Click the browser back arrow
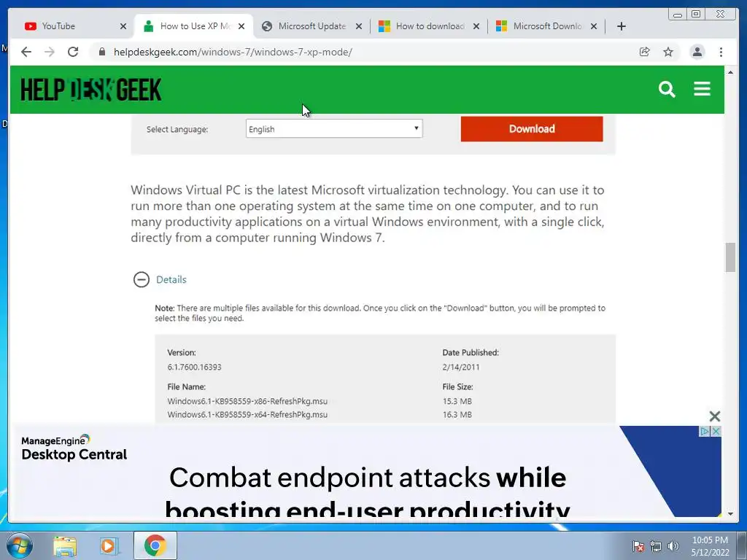This screenshot has height=560, width=747. coord(26,52)
